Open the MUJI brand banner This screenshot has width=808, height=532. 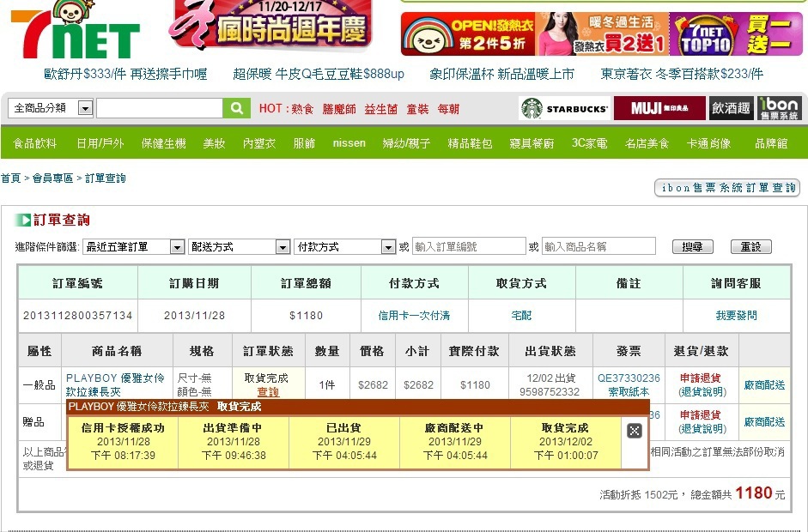(x=659, y=108)
